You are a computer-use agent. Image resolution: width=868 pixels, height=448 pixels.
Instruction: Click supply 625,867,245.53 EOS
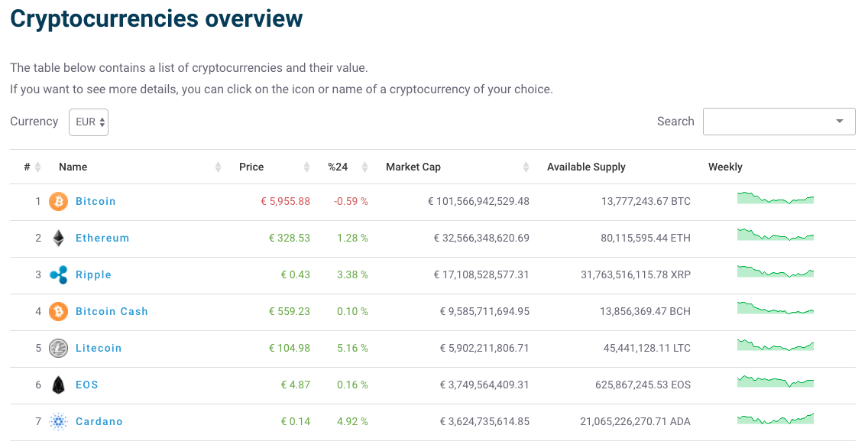[643, 385]
